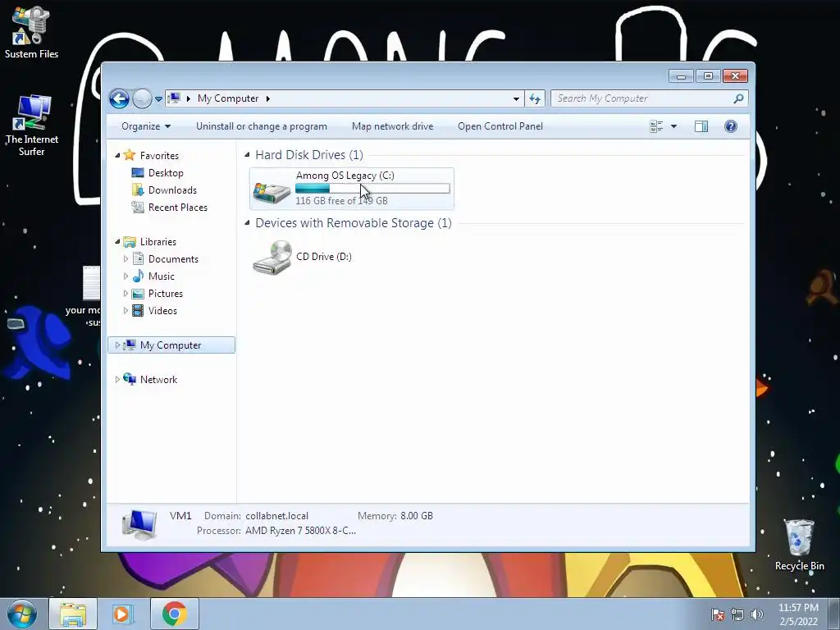Open Downloads in Favorites
The width and height of the screenshot is (840, 630).
tap(172, 190)
